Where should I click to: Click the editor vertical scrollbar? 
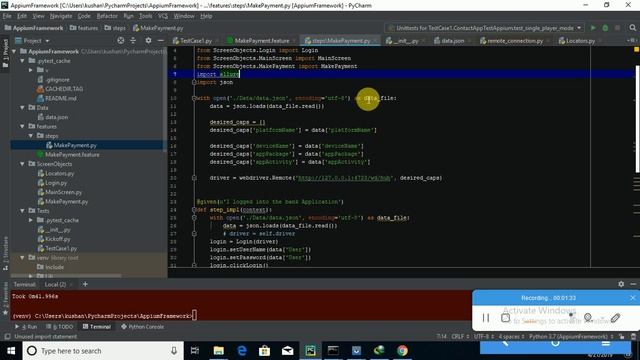(x=638, y=118)
